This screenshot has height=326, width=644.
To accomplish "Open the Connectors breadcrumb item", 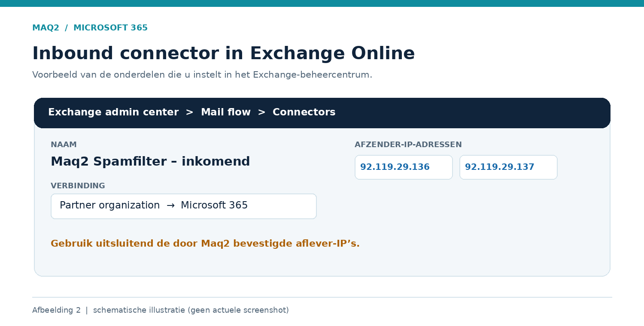I will 304,112.
